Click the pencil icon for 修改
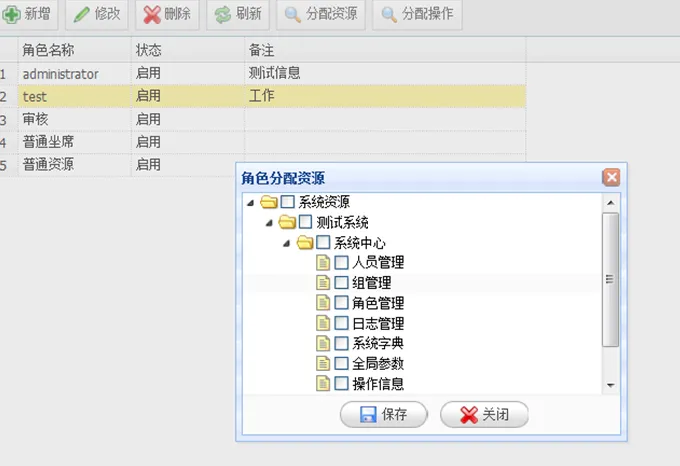The image size is (680, 466). 81,14
